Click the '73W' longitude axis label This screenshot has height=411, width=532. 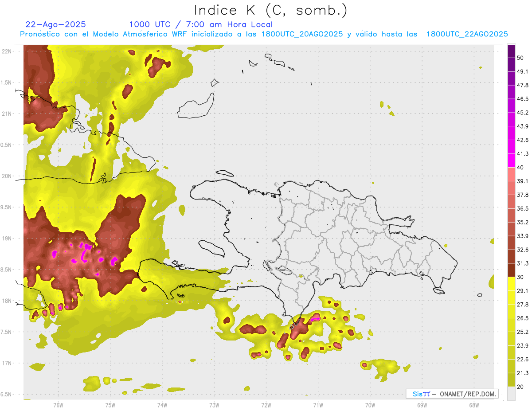click(x=214, y=405)
